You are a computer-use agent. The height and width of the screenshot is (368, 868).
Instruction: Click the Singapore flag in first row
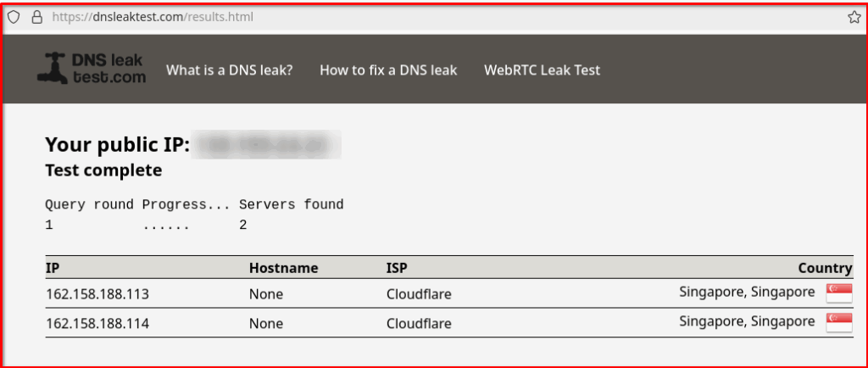[839, 293]
